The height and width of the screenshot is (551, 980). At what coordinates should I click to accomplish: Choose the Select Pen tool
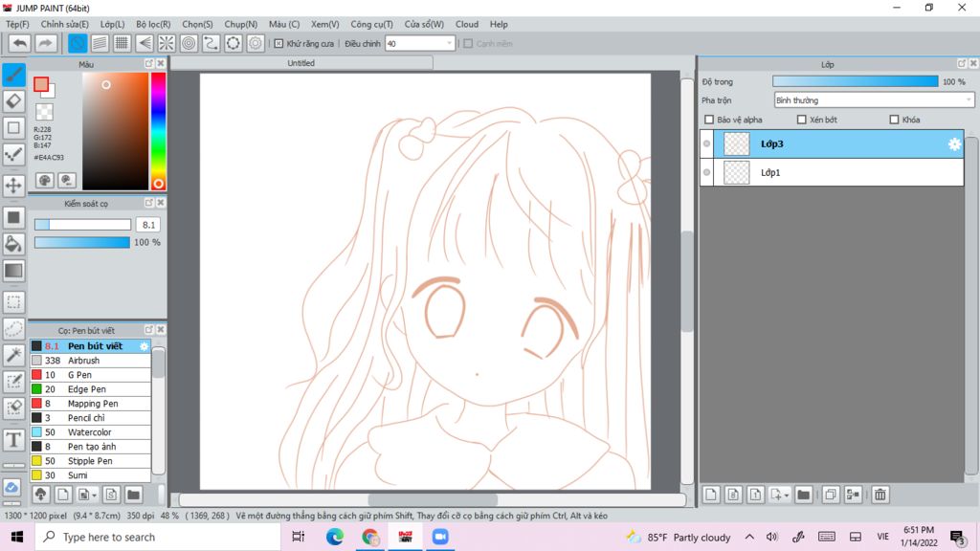(13, 382)
